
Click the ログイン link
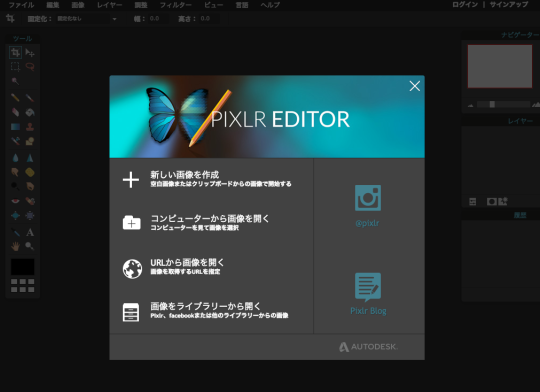465,4
